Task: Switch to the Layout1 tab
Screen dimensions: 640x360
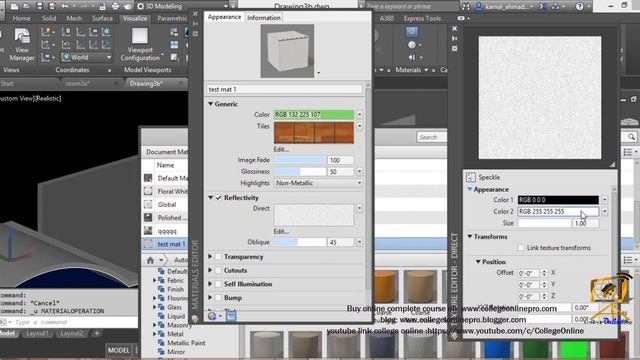Action: tap(37, 333)
